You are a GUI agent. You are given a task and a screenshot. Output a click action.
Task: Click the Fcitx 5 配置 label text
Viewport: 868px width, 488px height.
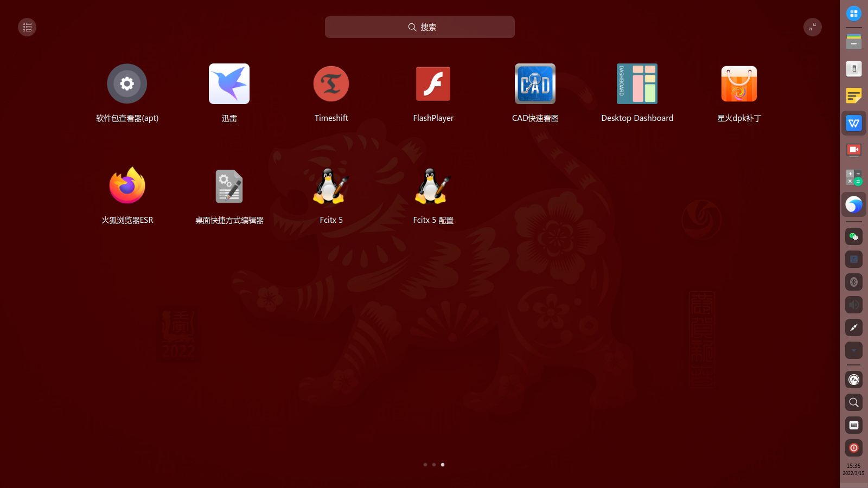433,220
